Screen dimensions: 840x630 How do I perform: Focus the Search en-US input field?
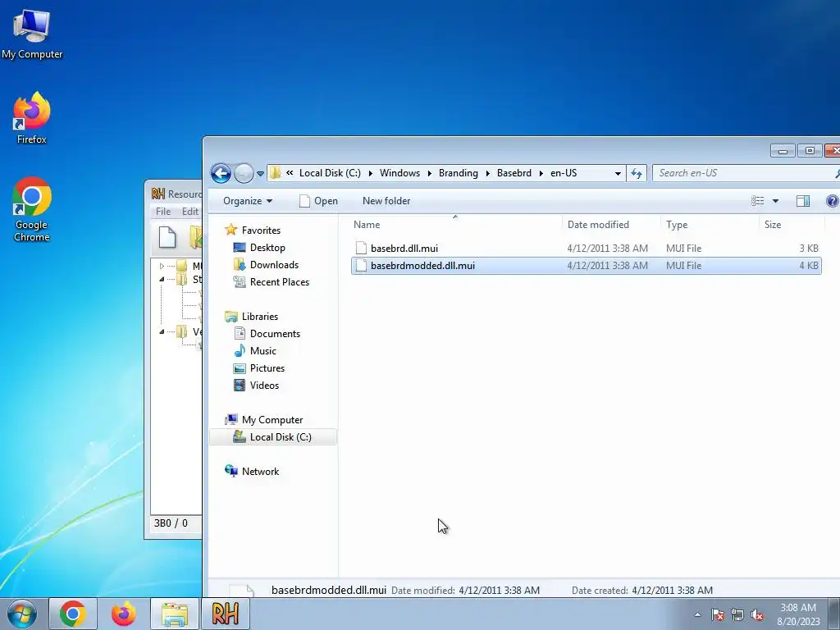pyautogui.click(x=745, y=173)
